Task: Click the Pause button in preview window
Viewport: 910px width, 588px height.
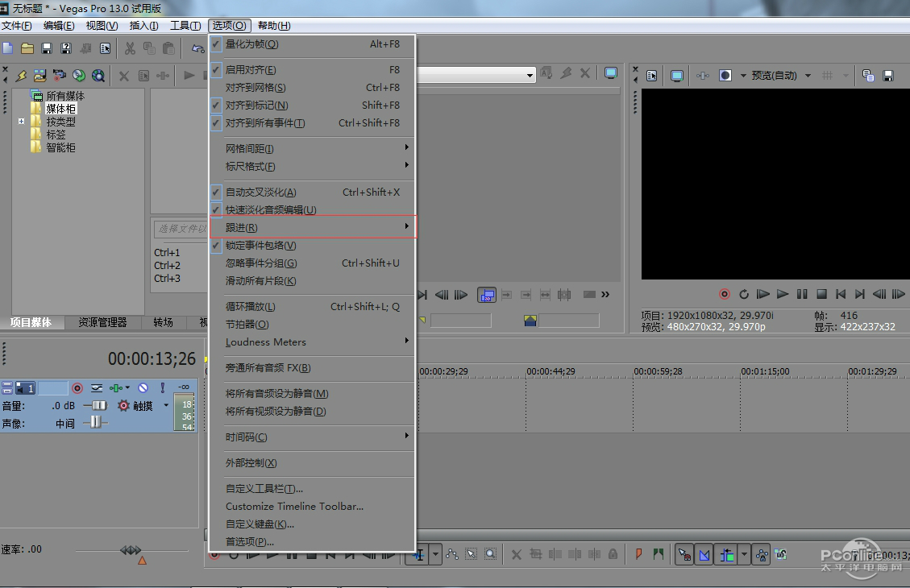Action: pyautogui.click(x=802, y=294)
